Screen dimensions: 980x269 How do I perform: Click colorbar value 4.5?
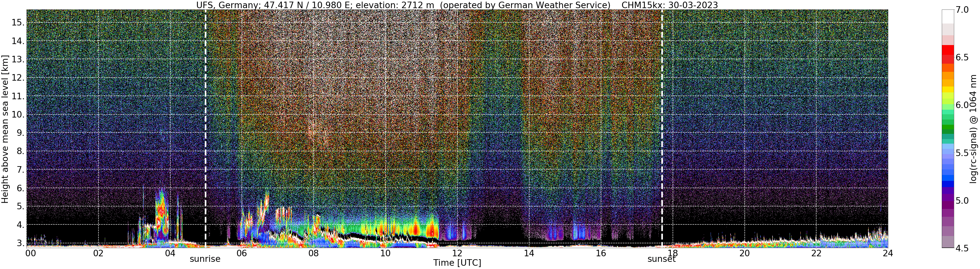click(962, 248)
